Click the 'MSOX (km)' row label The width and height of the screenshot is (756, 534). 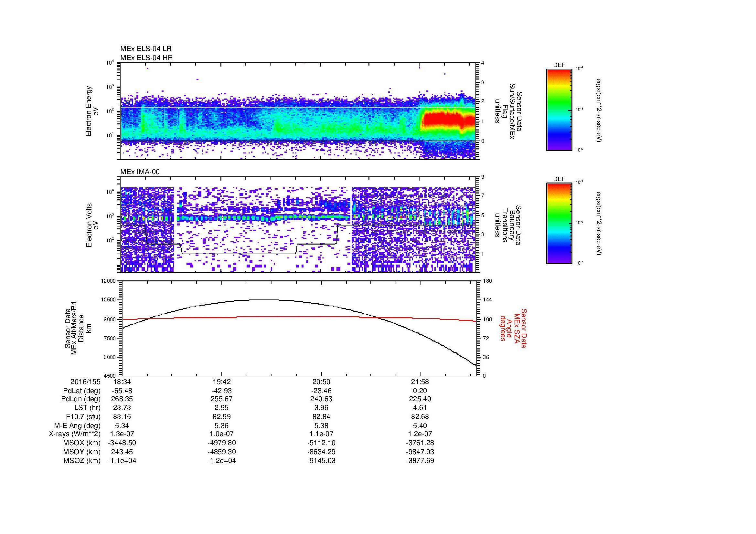pyautogui.click(x=82, y=443)
